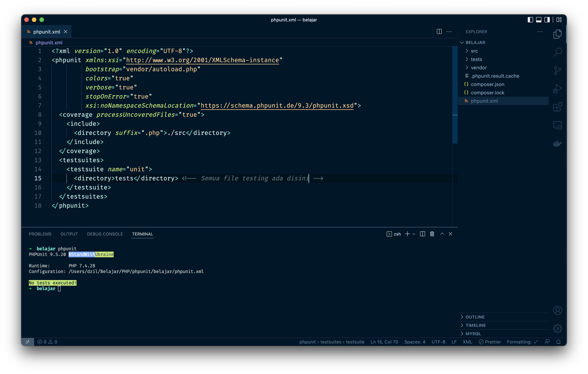The image size is (588, 374).
Task: Switch to the PROBLEMS panel tab
Action: click(40, 234)
